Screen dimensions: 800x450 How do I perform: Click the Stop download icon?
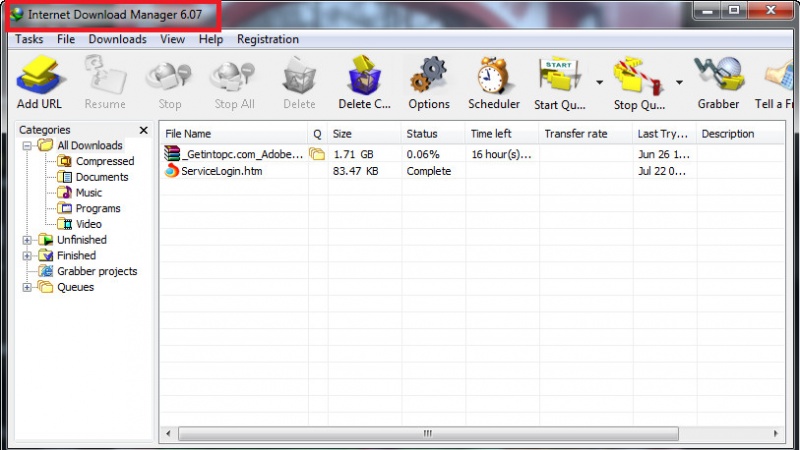[169, 77]
